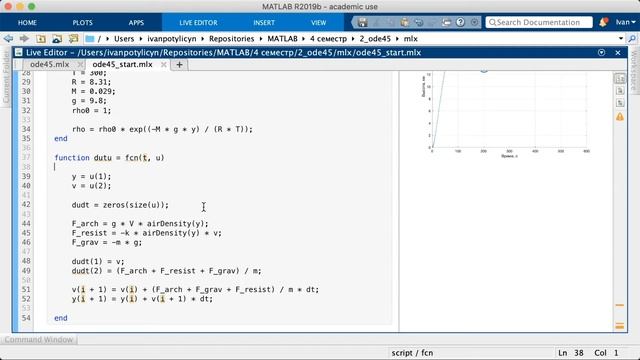This screenshot has width=640, height=360.
Task: Close the ode45_start.mlx tab
Action: click(x=164, y=64)
